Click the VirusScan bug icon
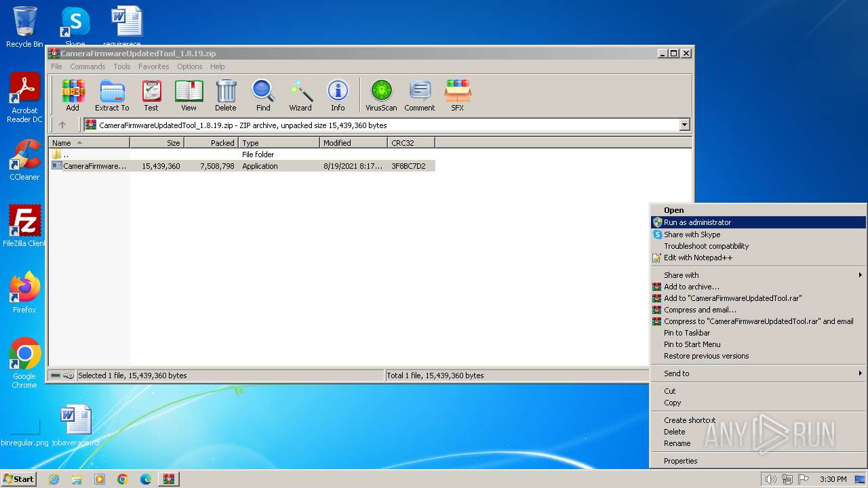868x488 pixels. [x=381, y=95]
